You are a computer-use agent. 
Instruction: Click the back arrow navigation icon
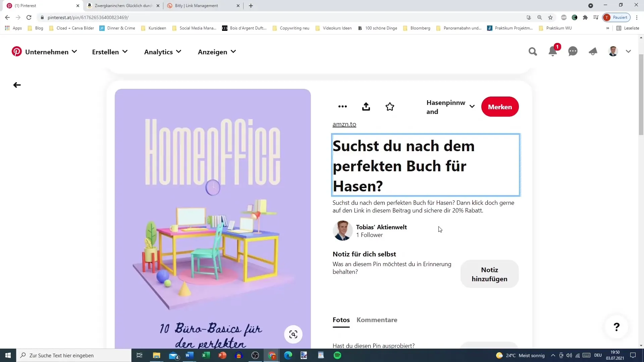pos(17,85)
